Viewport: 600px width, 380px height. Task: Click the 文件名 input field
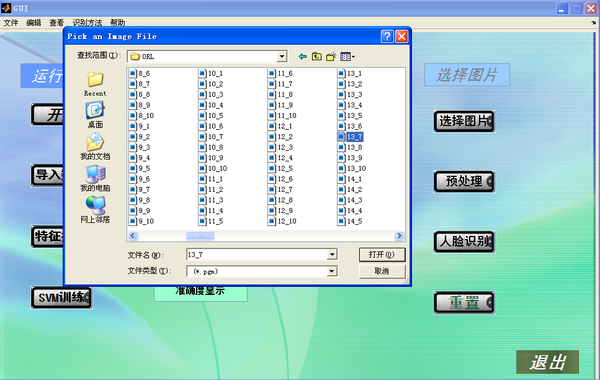pos(257,254)
